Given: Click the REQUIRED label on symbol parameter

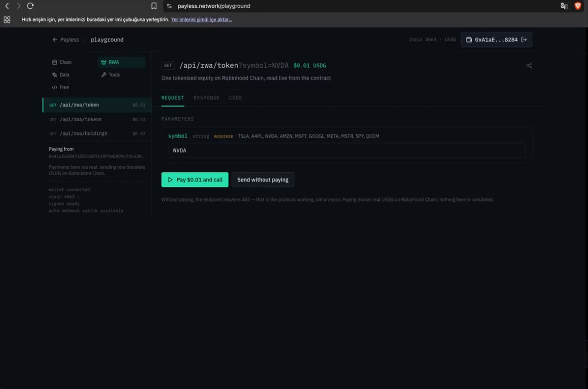Looking at the screenshot, I should [x=223, y=136].
